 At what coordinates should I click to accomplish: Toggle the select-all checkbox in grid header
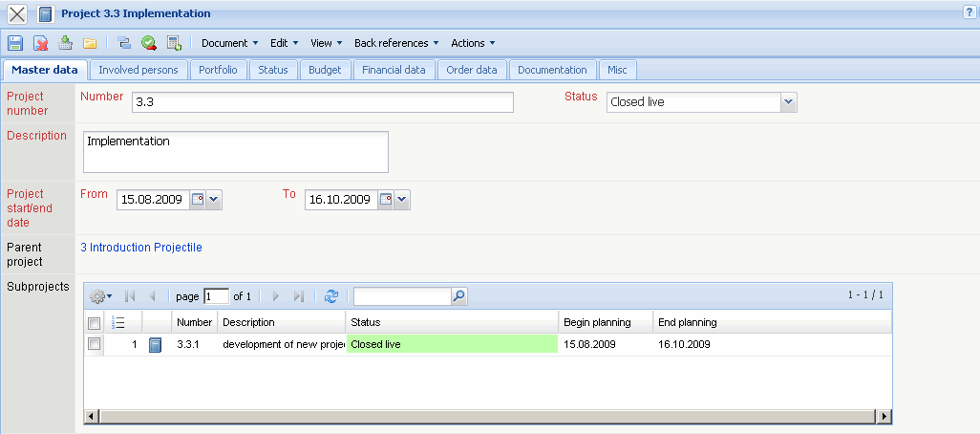[94, 323]
